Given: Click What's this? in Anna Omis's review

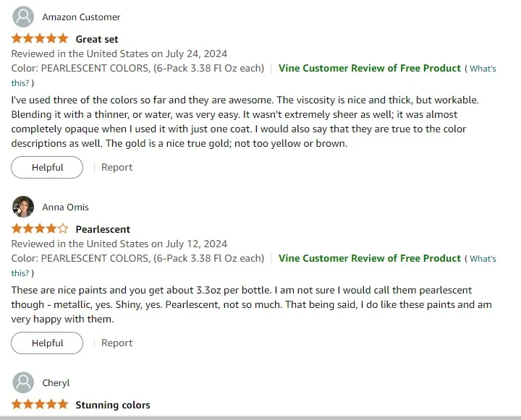Looking at the screenshot, I should pyautogui.click(x=483, y=259).
